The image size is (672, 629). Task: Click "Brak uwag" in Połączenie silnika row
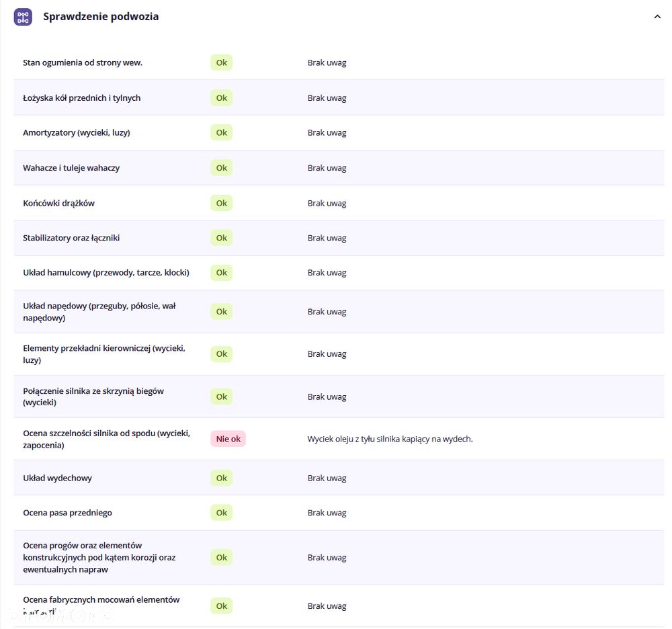pos(327,396)
